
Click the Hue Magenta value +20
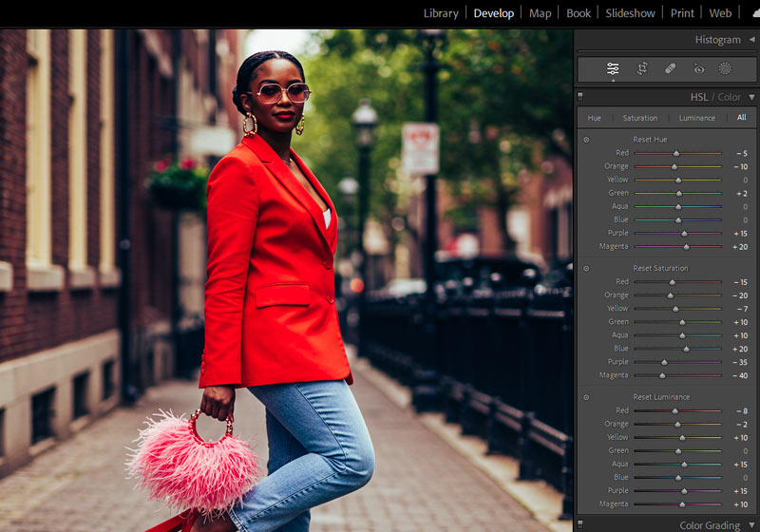point(740,247)
